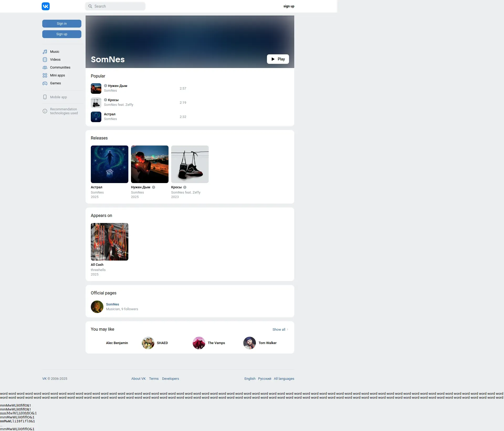Open the All languages selector
The width and height of the screenshot is (504, 431).
click(284, 378)
